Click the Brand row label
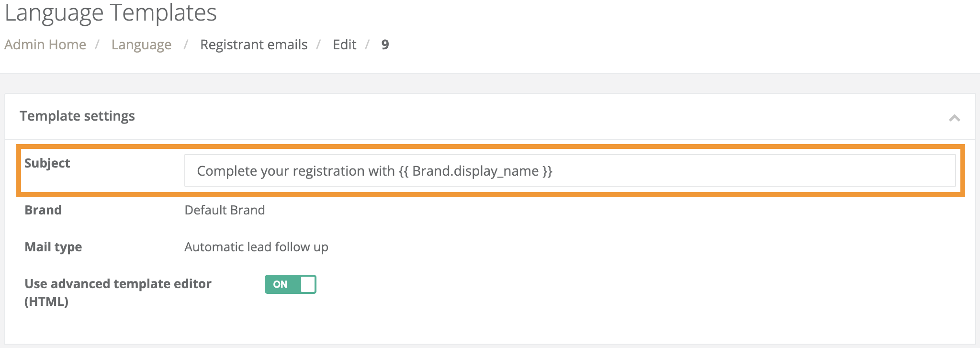This screenshot has width=980, height=348. click(x=43, y=210)
